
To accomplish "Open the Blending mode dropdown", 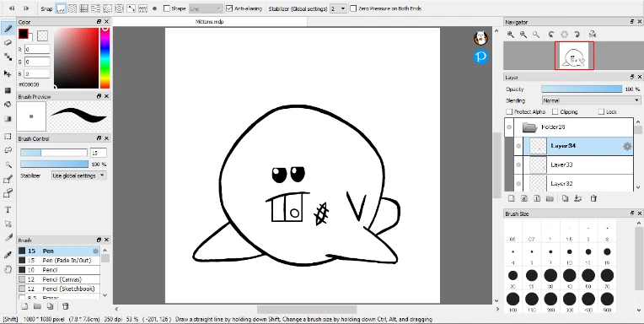I will (x=591, y=100).
